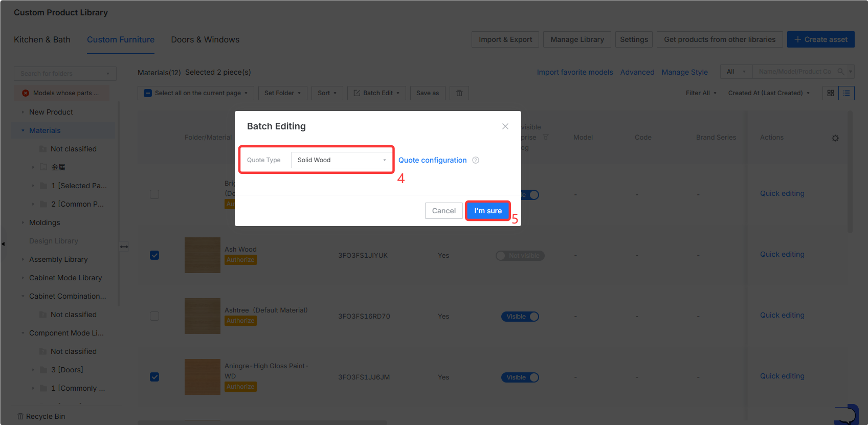Click the panel resize arrows icon

[124, 247]
